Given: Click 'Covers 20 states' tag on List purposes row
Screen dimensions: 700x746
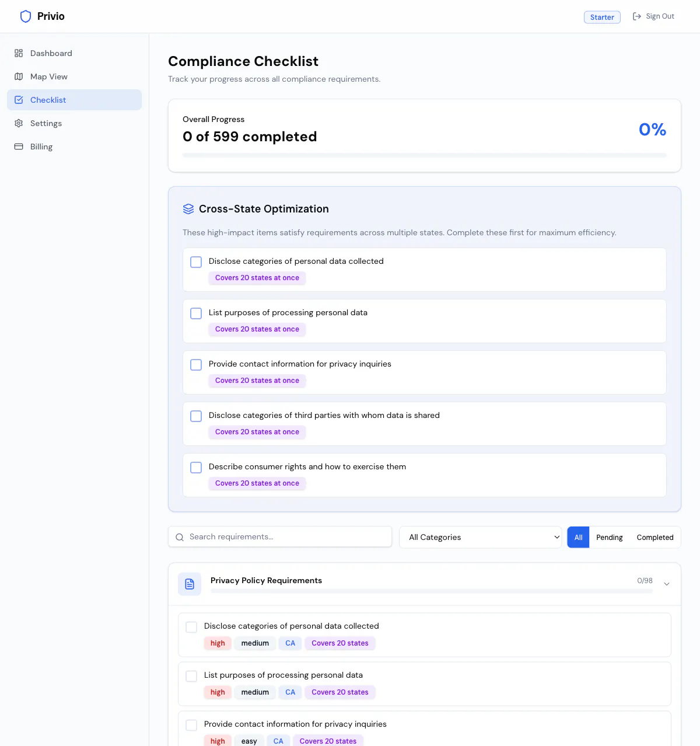Looking at the screenshot, I should click(x=340, y=692).
